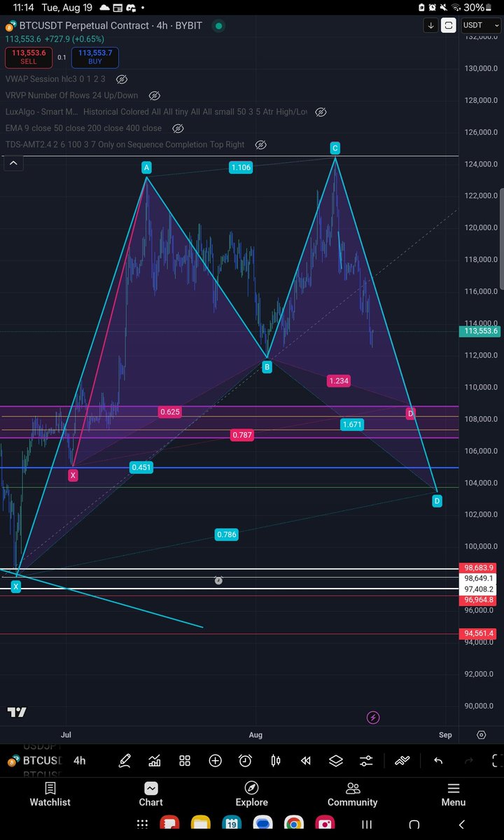Tap the current price label 113,553.6 on axis

(479, 332)
